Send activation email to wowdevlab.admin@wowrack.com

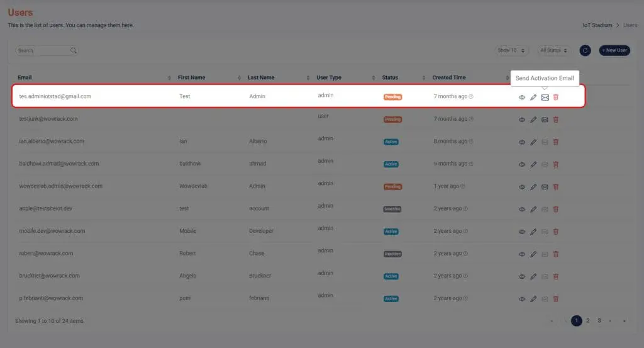pos(545,187)
